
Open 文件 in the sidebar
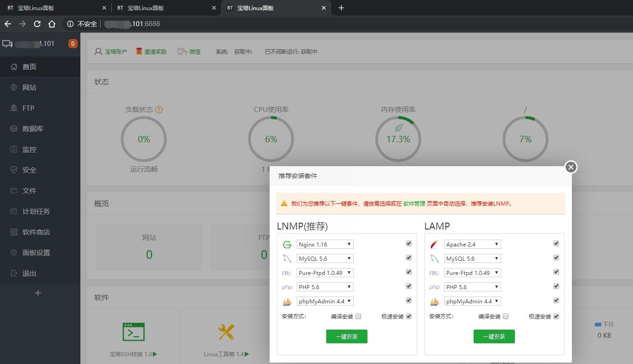click(40, 191)
